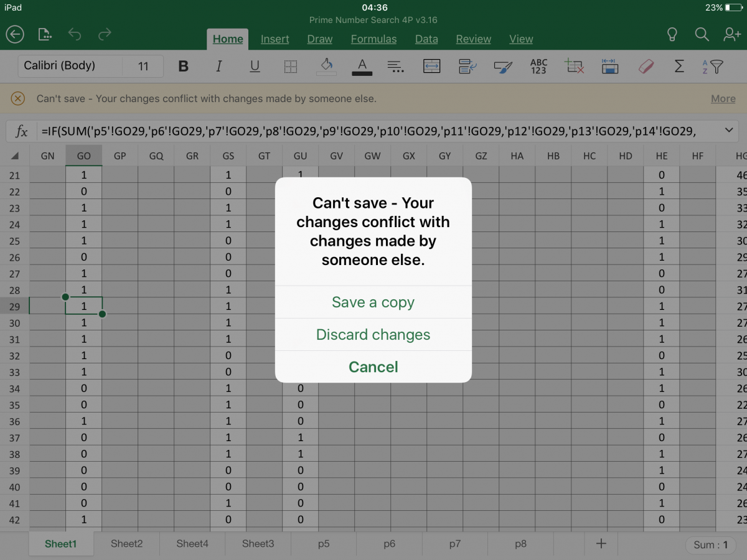Toggle bold formatting

[x=183, y=66]
